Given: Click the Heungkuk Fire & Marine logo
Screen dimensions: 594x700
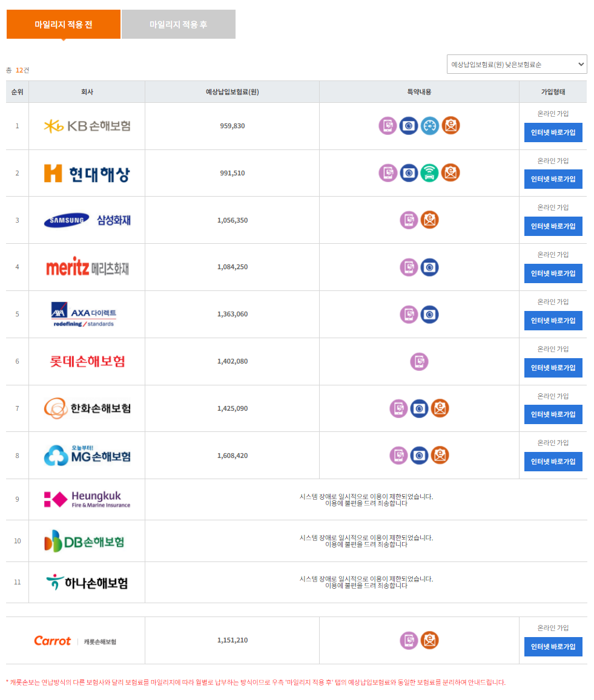Looking at the screenshot, I should [x=87, y=499].
